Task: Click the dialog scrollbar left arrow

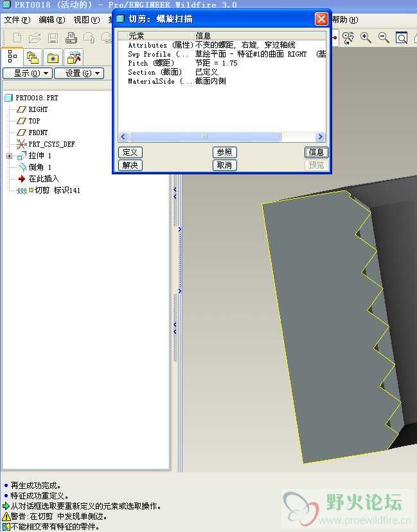Action: [x=123, y=137]
